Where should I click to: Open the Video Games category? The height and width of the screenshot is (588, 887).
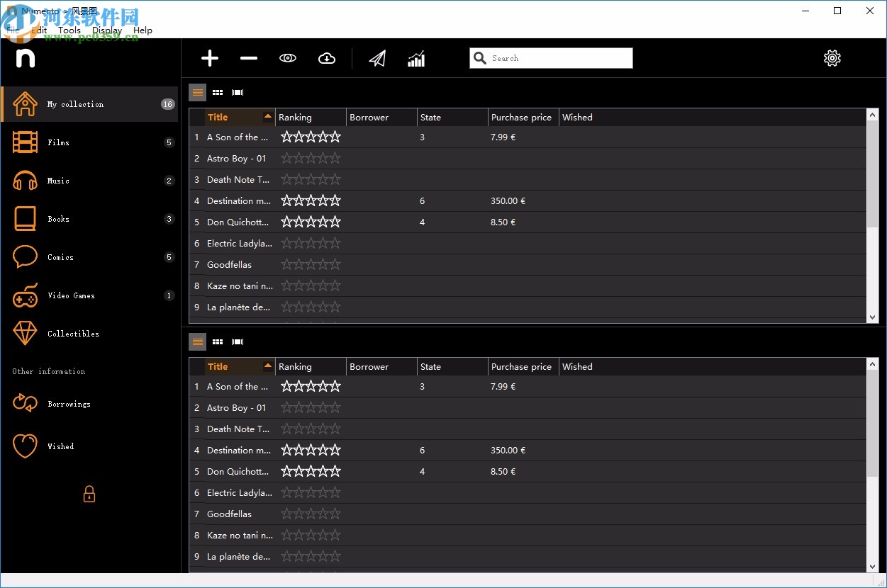[71, 295]
